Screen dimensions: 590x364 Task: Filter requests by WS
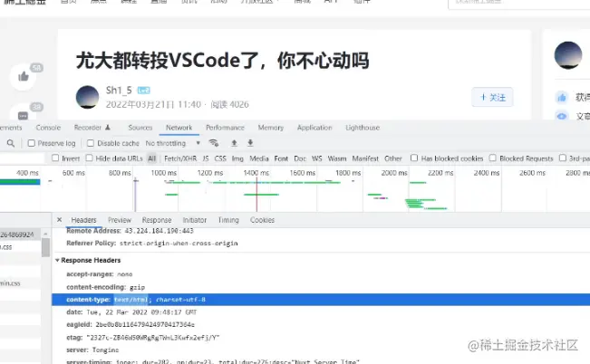[x=317, y=158]
